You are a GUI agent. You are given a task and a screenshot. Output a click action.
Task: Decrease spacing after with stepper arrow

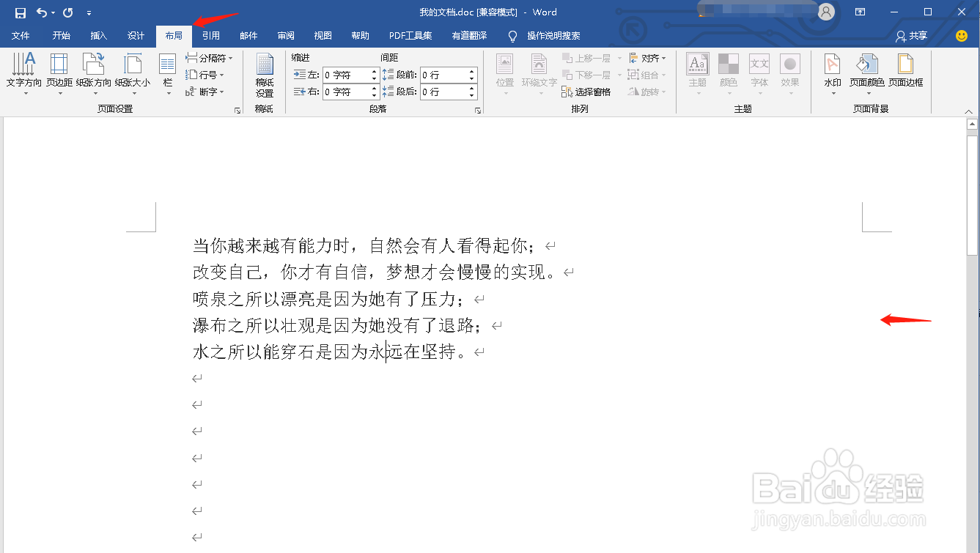472,96
